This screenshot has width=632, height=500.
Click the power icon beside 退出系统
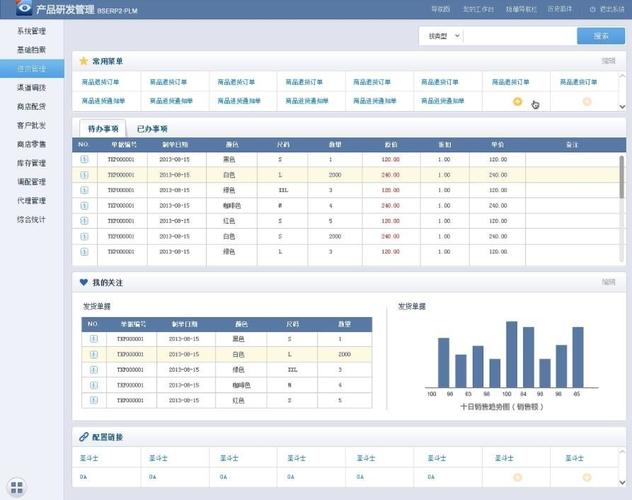click(592, 9)
